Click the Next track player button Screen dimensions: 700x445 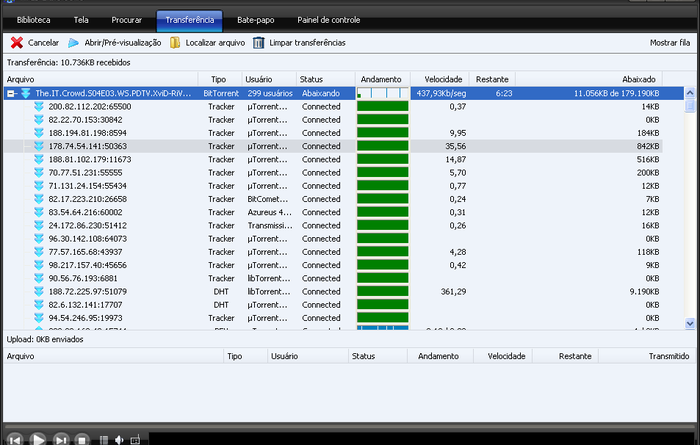tap(61, 438)
